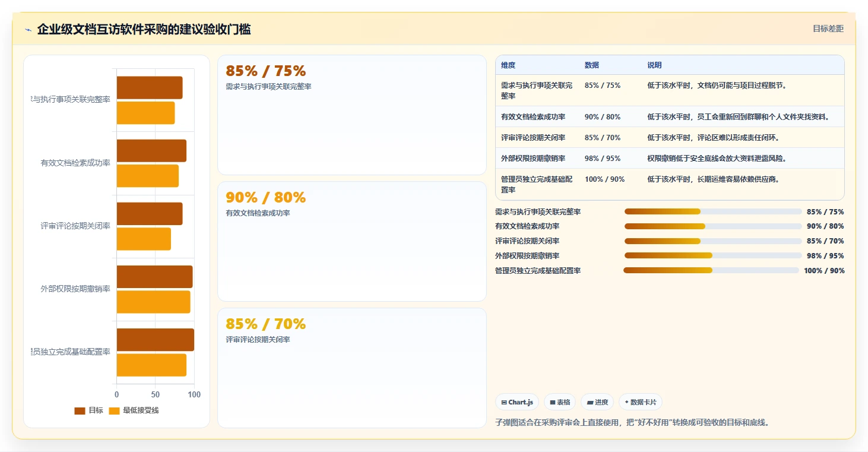Click the progress bar for 管理员独立完成基础配置率

(711, 270)
